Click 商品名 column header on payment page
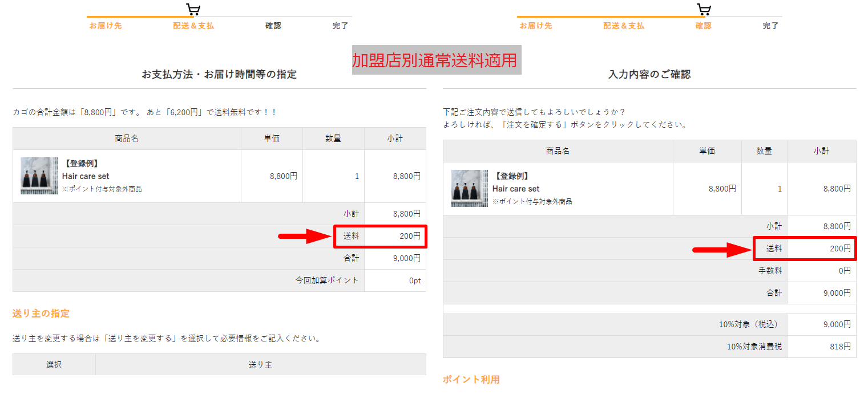This screenshot has height=399, width=868. (127, 139)
